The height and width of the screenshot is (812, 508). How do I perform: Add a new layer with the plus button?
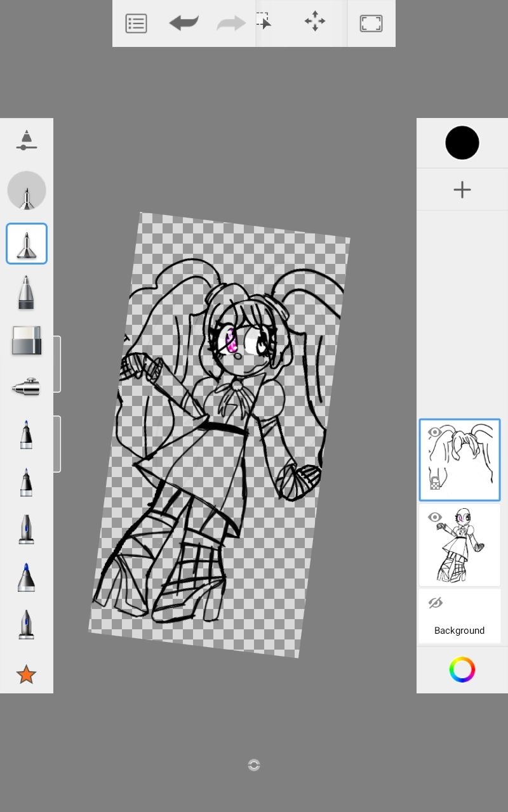[462, 189]
